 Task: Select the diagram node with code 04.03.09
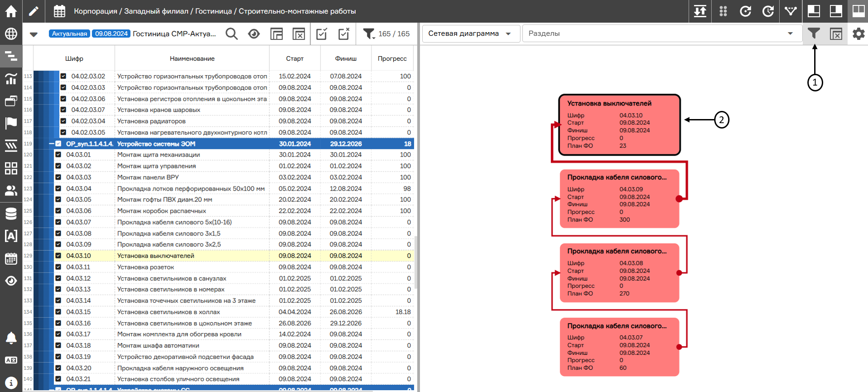click(x=620, y=198)
